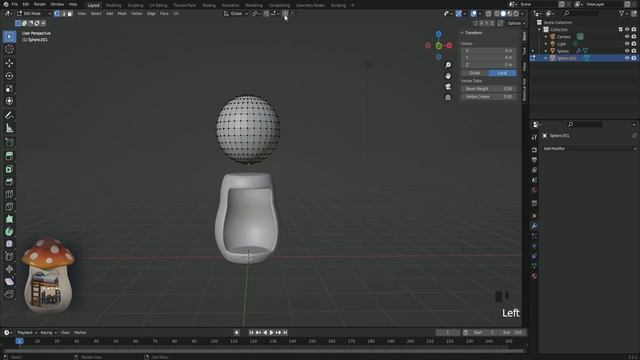Open the Edit Mode dropdown
Screen dimensions: 640x360
point(33,13)
